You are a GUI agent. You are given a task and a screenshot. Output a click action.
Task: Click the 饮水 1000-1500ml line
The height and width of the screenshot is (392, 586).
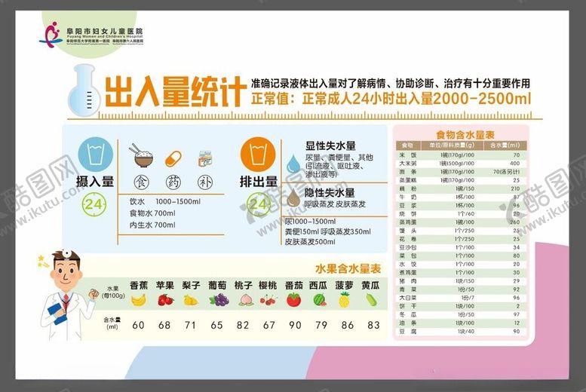(x=165, y=201)
